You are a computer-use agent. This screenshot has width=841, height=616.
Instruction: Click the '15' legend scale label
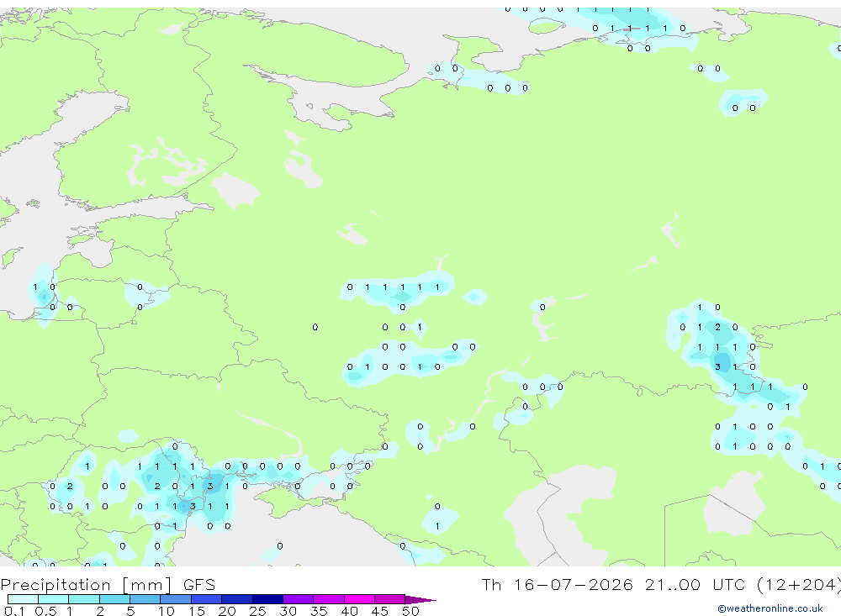197,611
